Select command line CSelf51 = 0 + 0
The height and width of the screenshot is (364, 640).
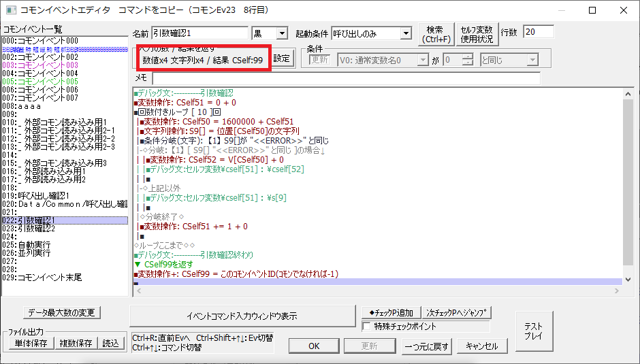coord(185,103)
